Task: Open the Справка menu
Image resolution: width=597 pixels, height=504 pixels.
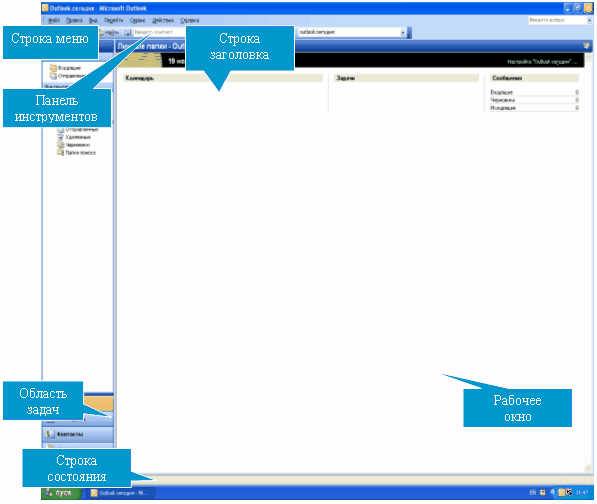Action: [190, 20]
